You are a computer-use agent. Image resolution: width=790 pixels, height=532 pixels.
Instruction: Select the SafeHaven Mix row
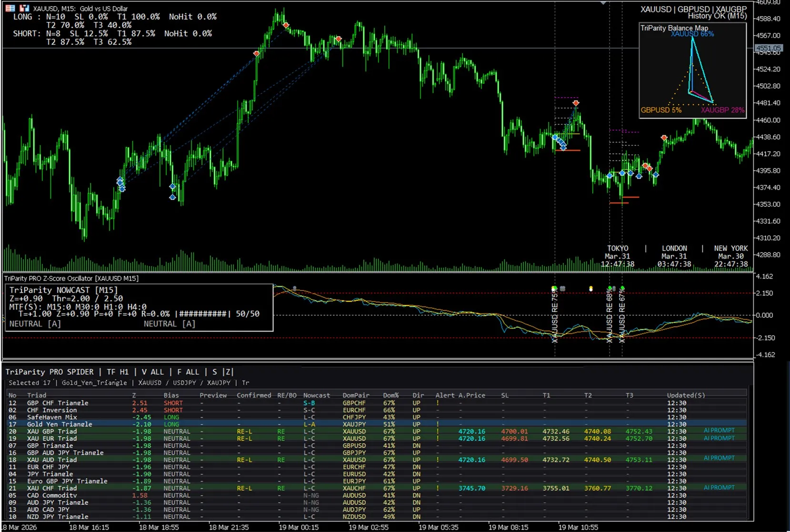[x=376, y=417]
